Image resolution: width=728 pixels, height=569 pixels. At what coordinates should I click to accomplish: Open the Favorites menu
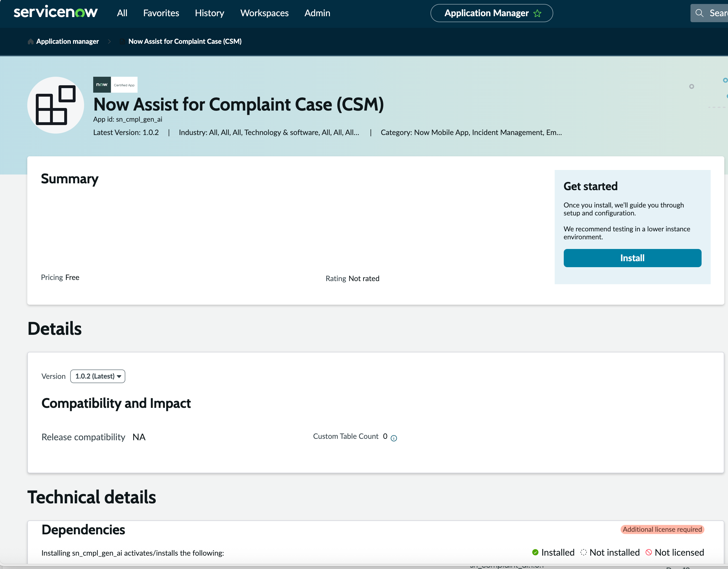(x=161, y=13)
